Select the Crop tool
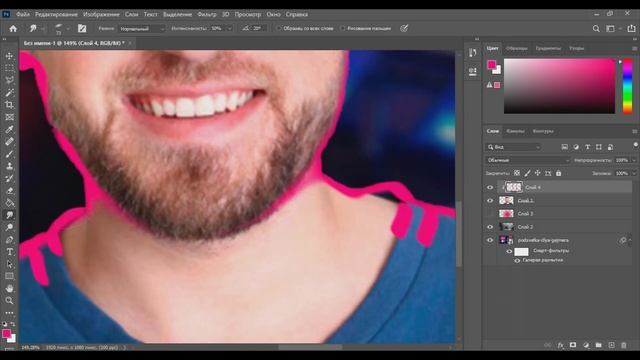 point(9,105)
